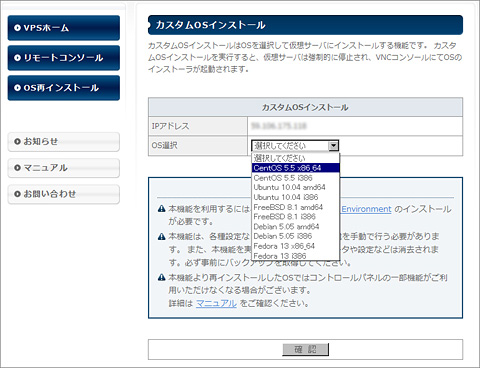The image size is (480, 368).
Task: Go to OS再インストール page
Action: [64, 88]
